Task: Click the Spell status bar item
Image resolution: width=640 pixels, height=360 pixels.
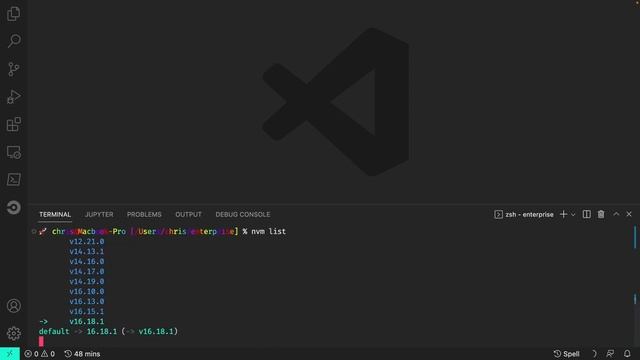Action: coord(566,354)
